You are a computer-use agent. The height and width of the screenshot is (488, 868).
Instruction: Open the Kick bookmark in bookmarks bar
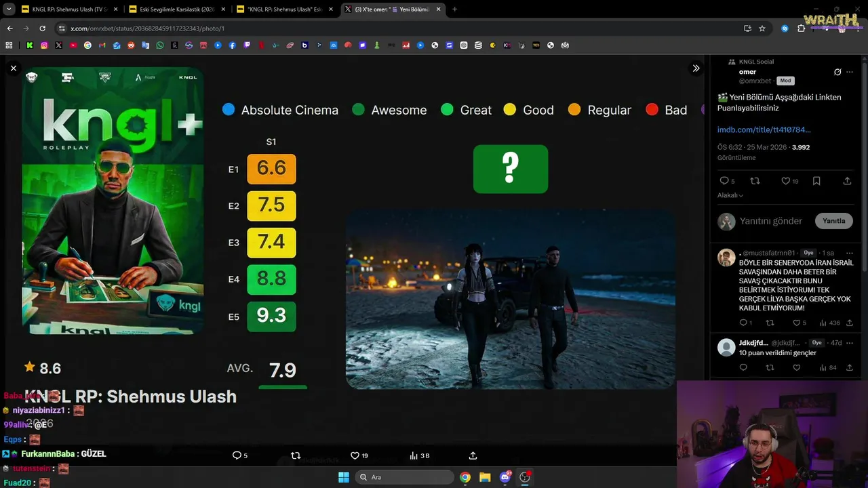coord(30,45)
